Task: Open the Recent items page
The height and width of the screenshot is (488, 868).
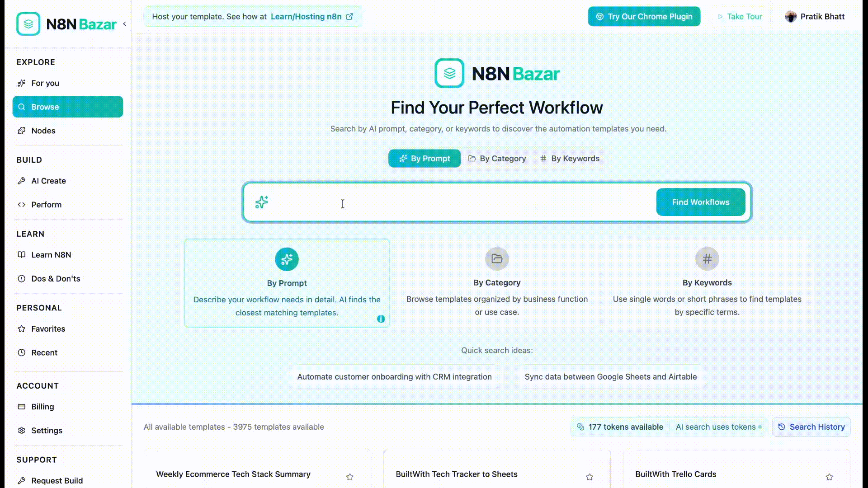Action: click(44, 352)
